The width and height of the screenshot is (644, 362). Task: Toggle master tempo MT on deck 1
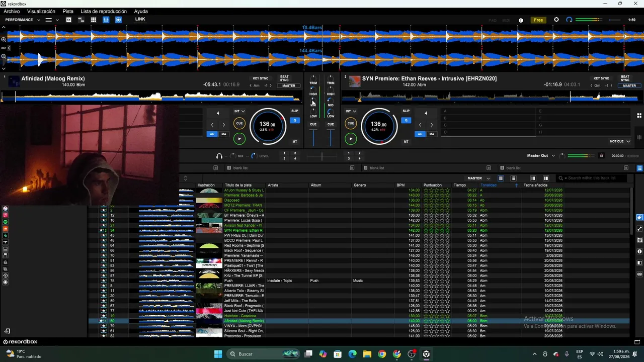pos(295,142)
